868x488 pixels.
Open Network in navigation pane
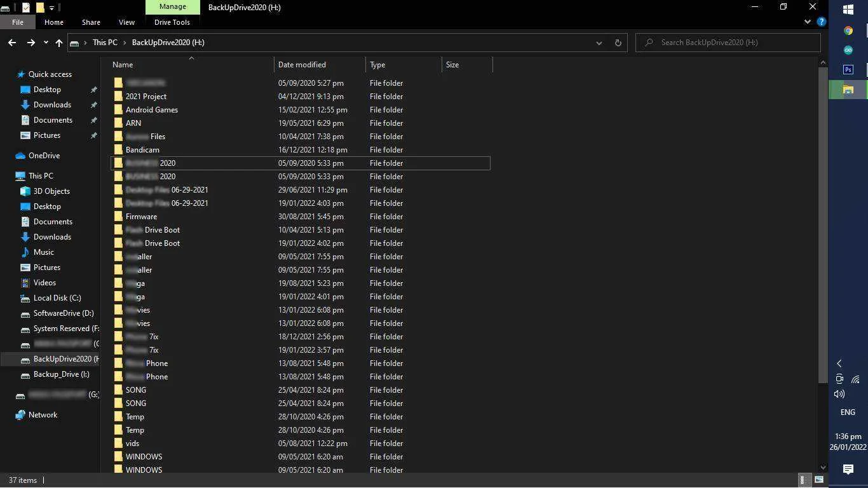click(x=43, y=415)
